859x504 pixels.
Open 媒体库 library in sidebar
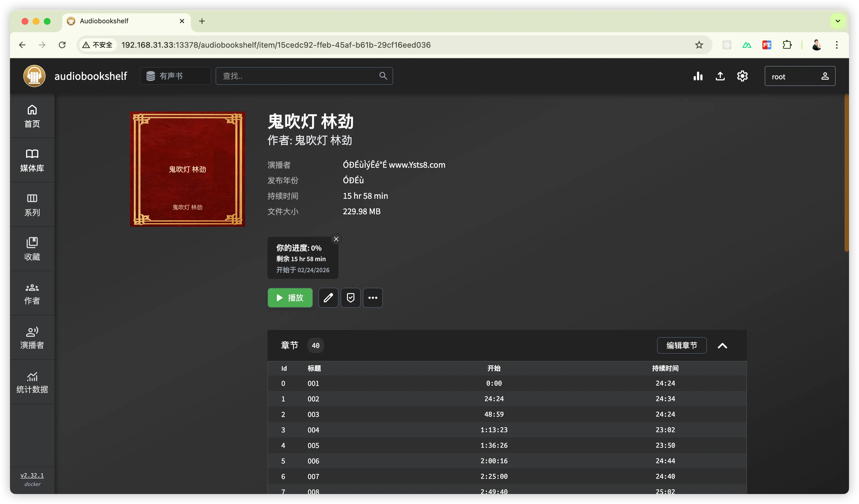click(x=32, y=161)
